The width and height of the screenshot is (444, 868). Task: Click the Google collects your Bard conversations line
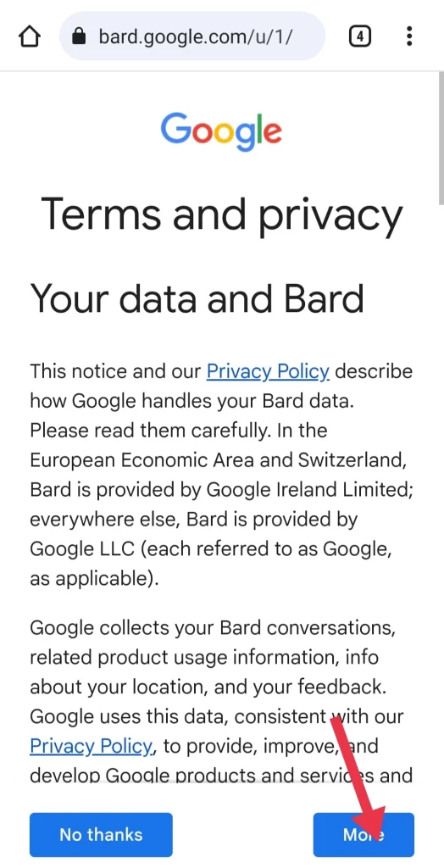(x=213, y=628)
